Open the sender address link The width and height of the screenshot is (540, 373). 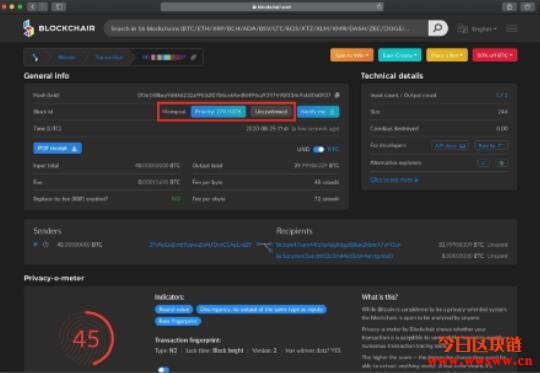[200, 245]
